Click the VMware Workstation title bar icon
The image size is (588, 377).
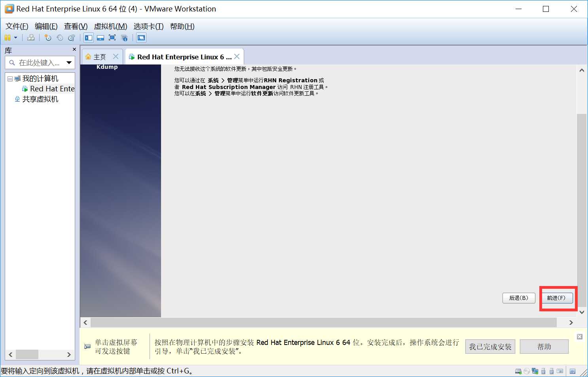pos(9,9)
